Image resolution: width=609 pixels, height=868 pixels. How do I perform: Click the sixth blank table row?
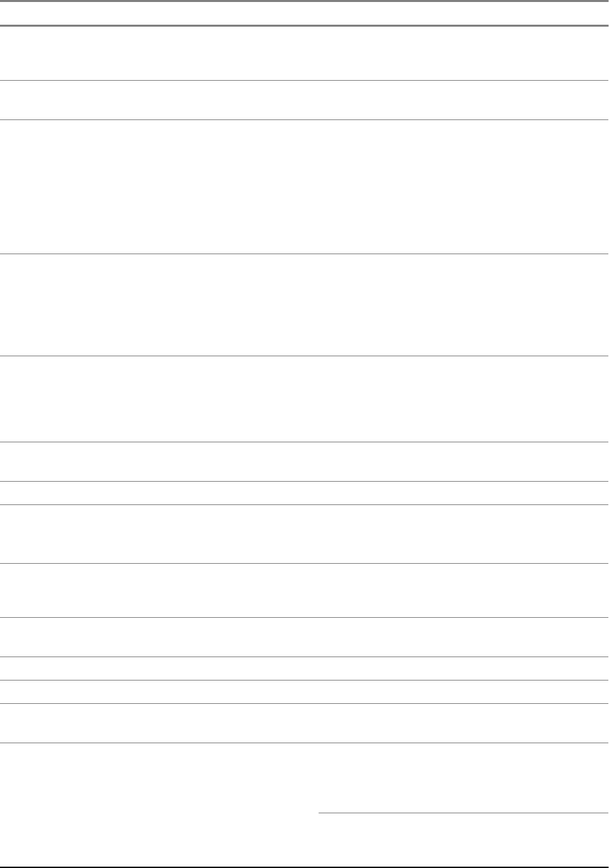point(304,462)
